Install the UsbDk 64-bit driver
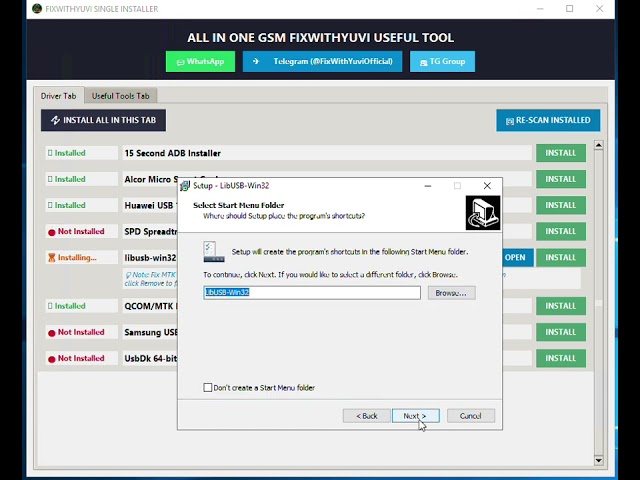640x480 pixels. (x=561, y=358)
